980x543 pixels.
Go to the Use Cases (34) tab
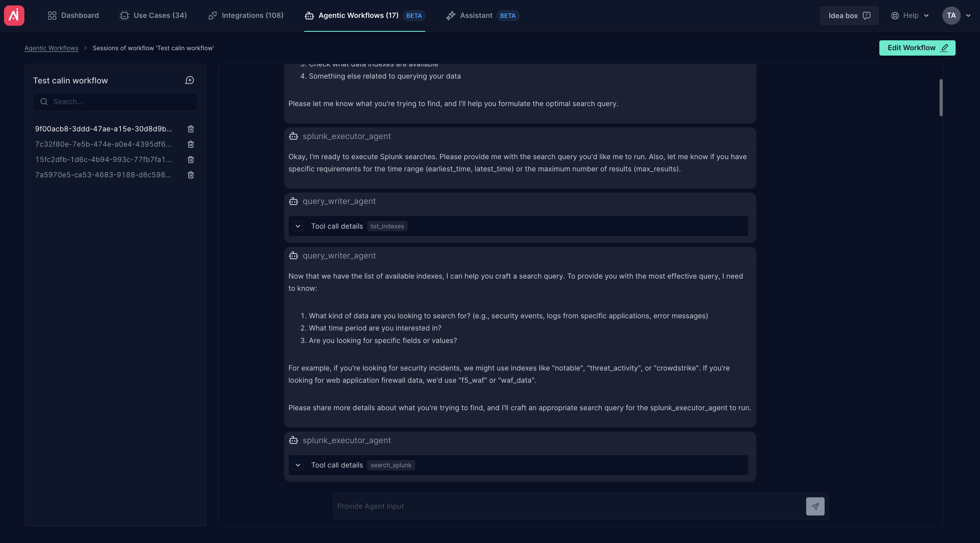tap(153, 16)
